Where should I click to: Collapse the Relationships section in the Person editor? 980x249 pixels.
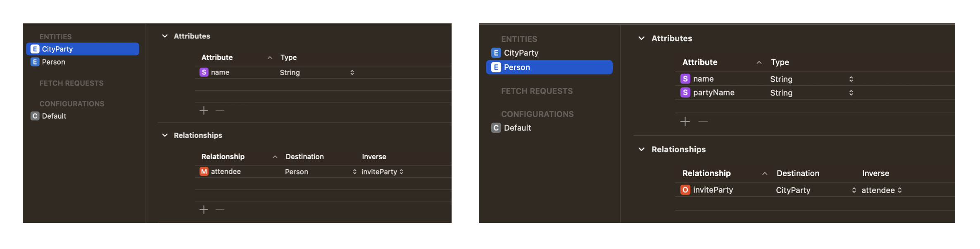point(642,149)
